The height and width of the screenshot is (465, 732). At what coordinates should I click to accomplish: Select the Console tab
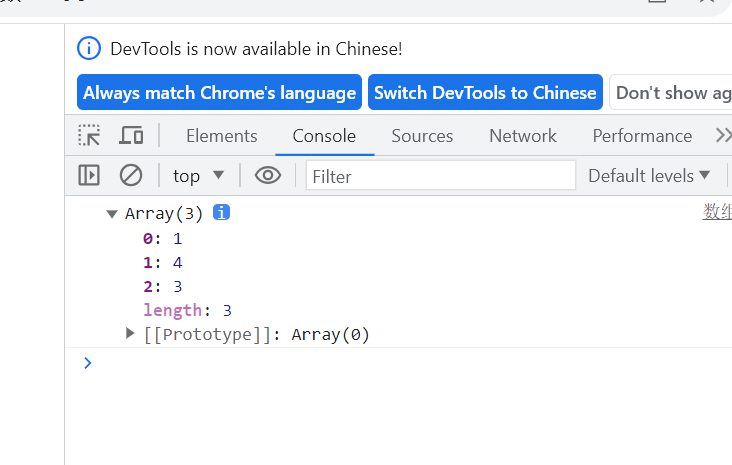point(324,136)
